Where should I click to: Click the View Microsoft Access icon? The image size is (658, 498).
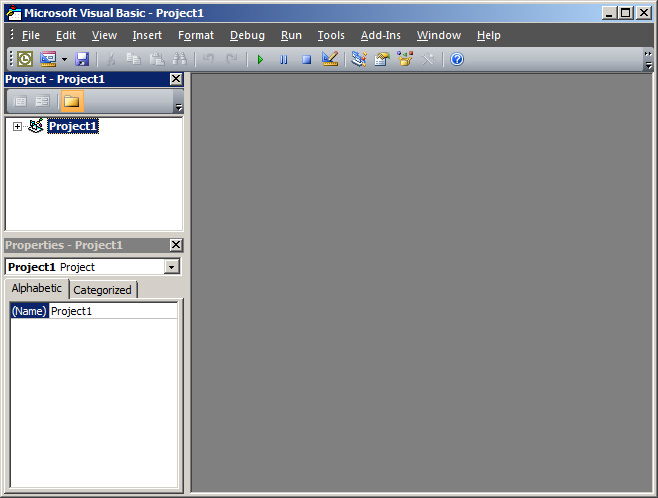click(x=25, y=60)
